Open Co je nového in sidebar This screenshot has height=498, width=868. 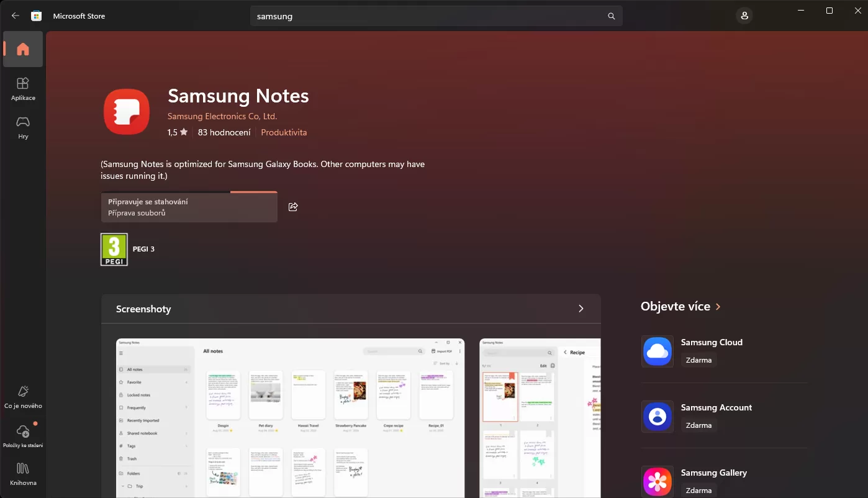(x=23, y=397)
